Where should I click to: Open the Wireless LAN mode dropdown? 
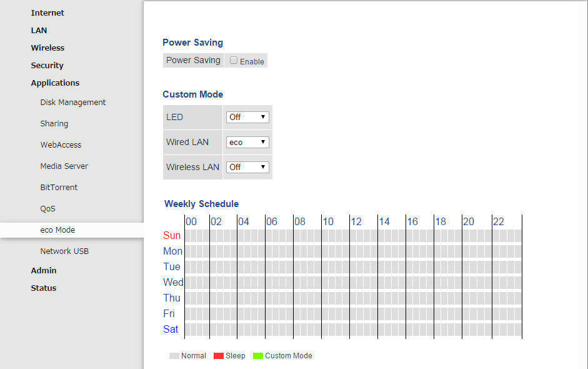(247, 167)
